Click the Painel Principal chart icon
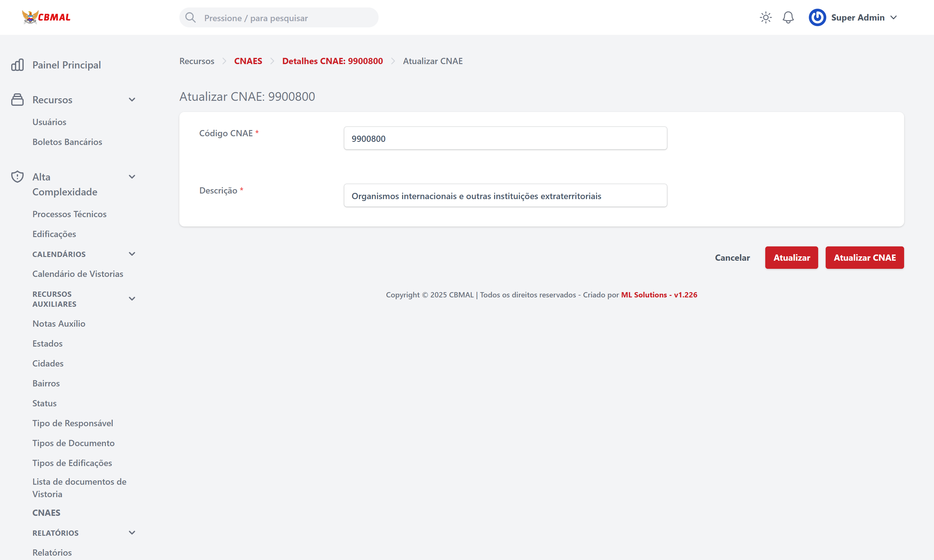 (x=17, y=65)
